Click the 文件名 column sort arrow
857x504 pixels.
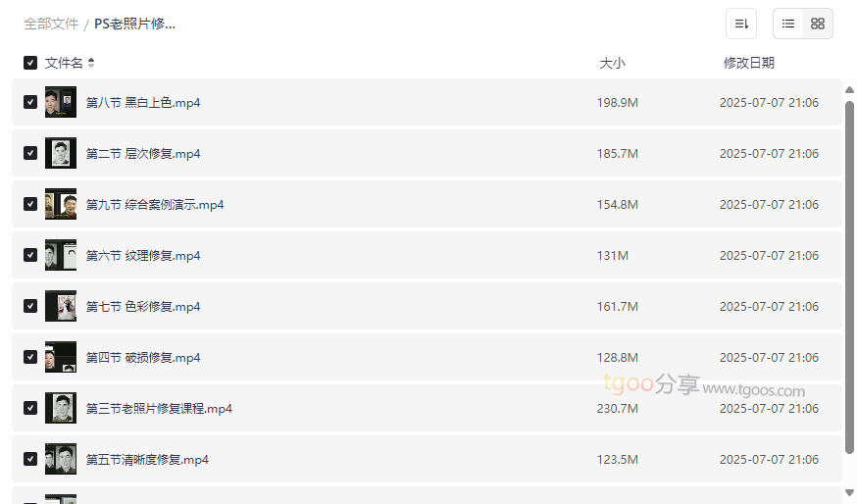(x=91, y=63)
